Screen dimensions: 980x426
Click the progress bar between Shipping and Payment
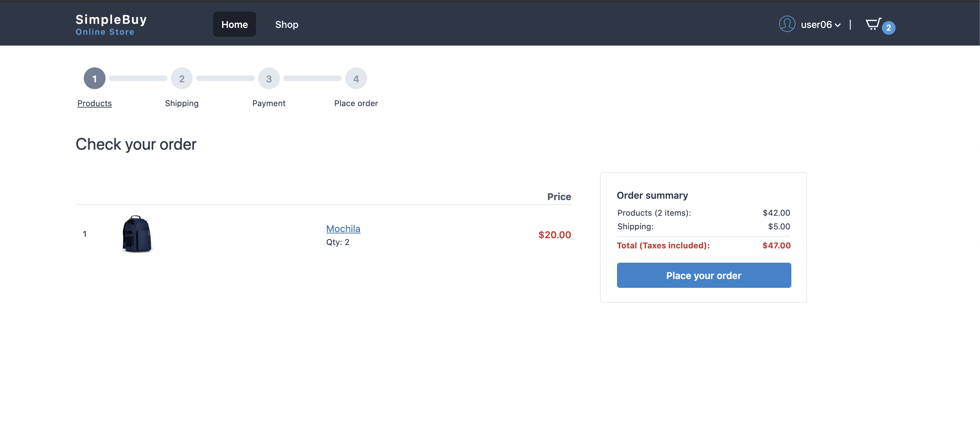click(x=225, y=78)
